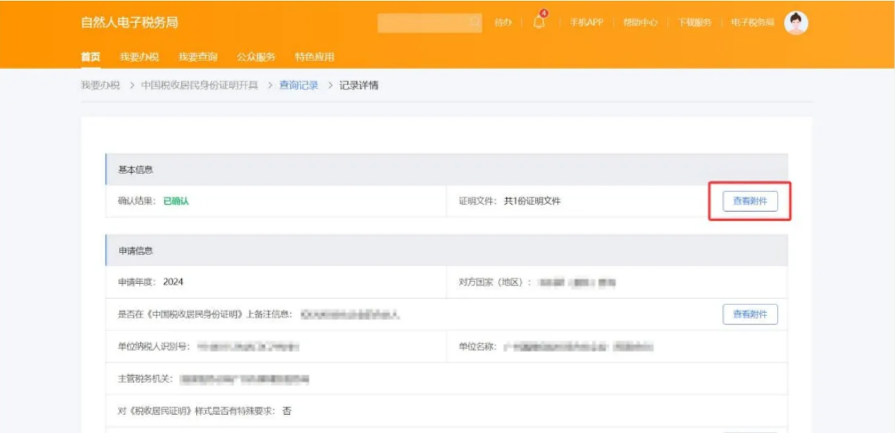The height and width of the screenshot is (433, 895).
Task: Go back to 查询记录 via breadcrumb
Action: (x=298, y=86)
